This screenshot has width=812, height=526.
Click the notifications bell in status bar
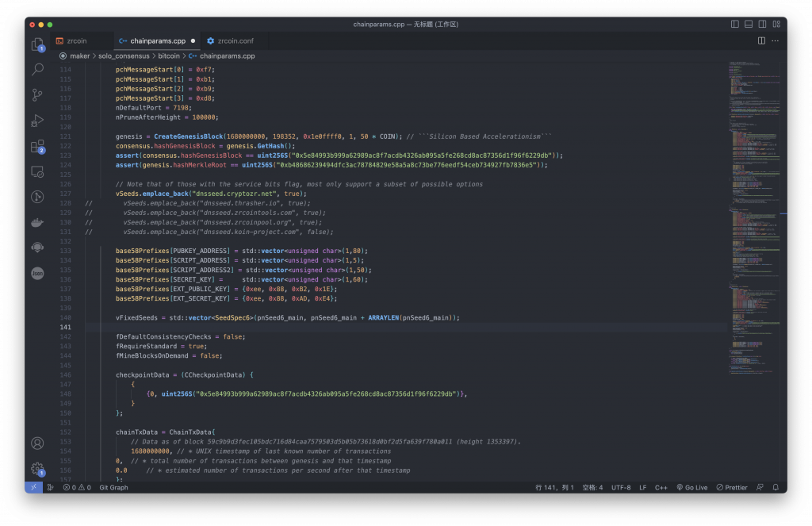click(776, 487)
